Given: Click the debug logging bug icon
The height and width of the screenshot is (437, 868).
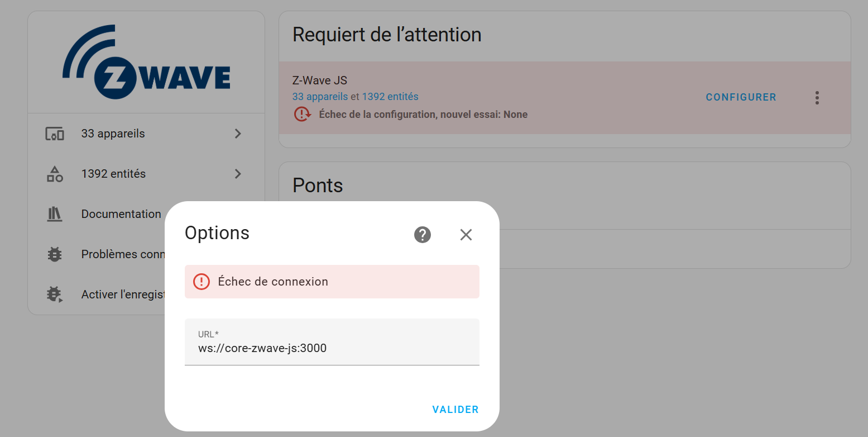Looking at the screenshot, I should point(55,294).
